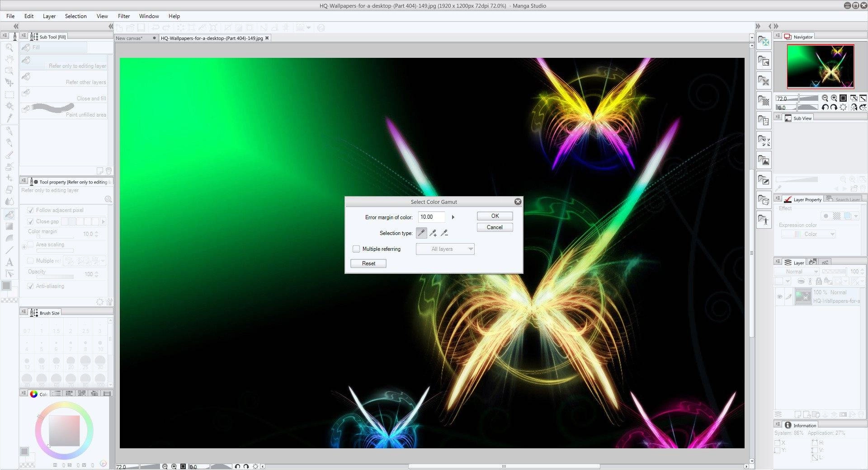Viewport: 868px width, 470px height.
Task: Open the File menu
Action: [10, 16]
